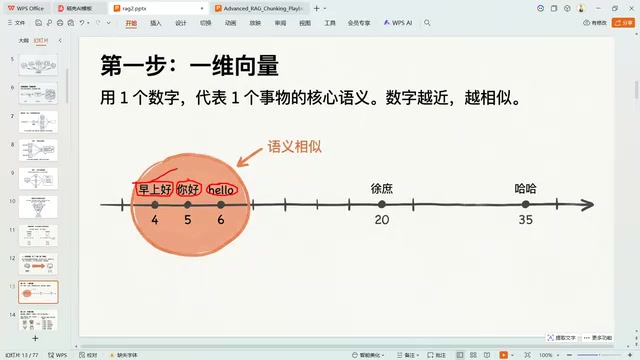Open the 视图 view tab
640x360 pixels.
tap(305, 23)
